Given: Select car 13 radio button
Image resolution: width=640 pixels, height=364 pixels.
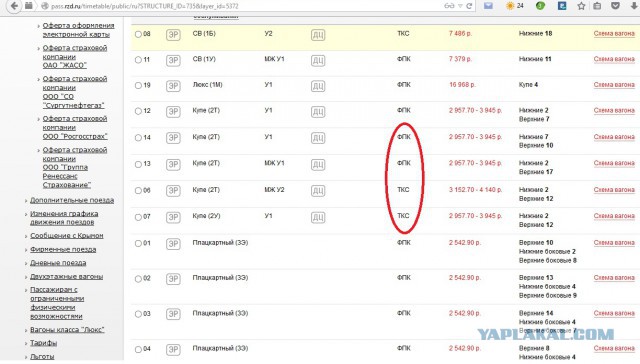Looking at the screenshot, I should click(138, 164).
